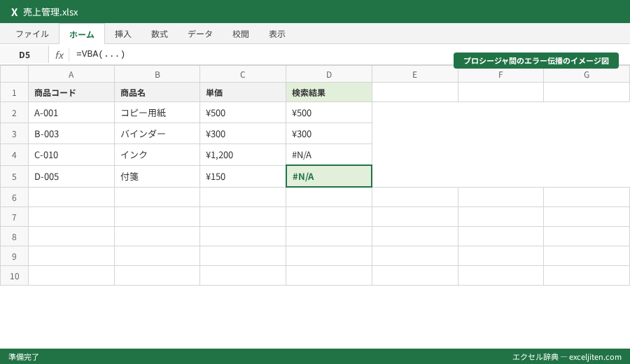Click the 準備完了 status bar text
This screenshot has height=364, width=630.
point(24,357)
